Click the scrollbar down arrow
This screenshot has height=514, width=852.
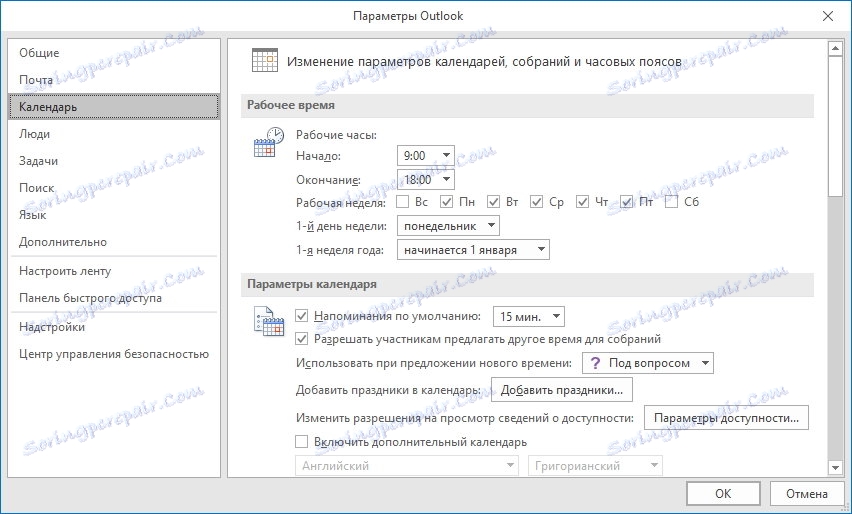835,467
